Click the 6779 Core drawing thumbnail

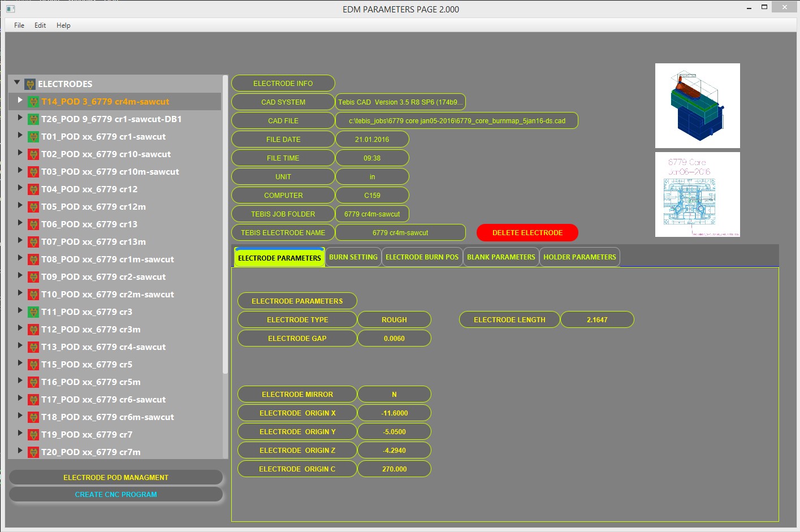tap(698, 194)
